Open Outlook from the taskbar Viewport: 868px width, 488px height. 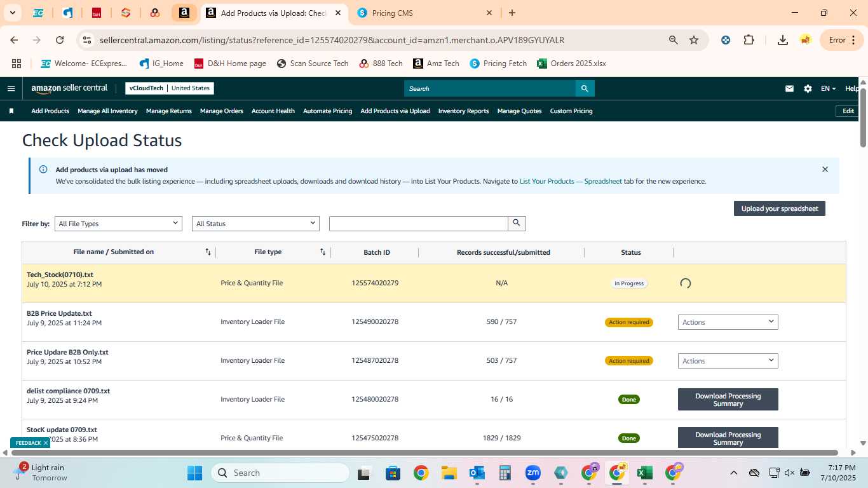tap(477, 473)
